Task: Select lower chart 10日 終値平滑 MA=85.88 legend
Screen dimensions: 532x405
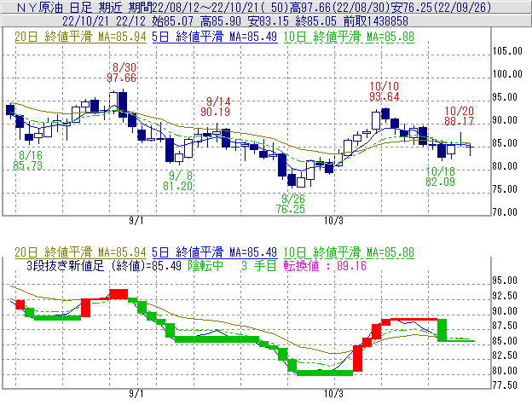Action: point(349,252)
